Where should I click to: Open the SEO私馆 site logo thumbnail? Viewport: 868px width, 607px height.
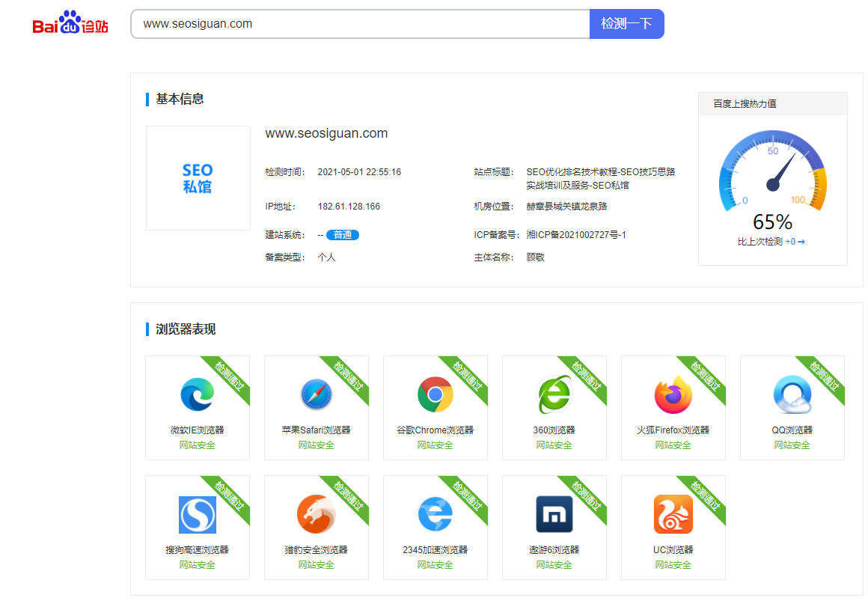pyautogui.click(x=198, y=178)
